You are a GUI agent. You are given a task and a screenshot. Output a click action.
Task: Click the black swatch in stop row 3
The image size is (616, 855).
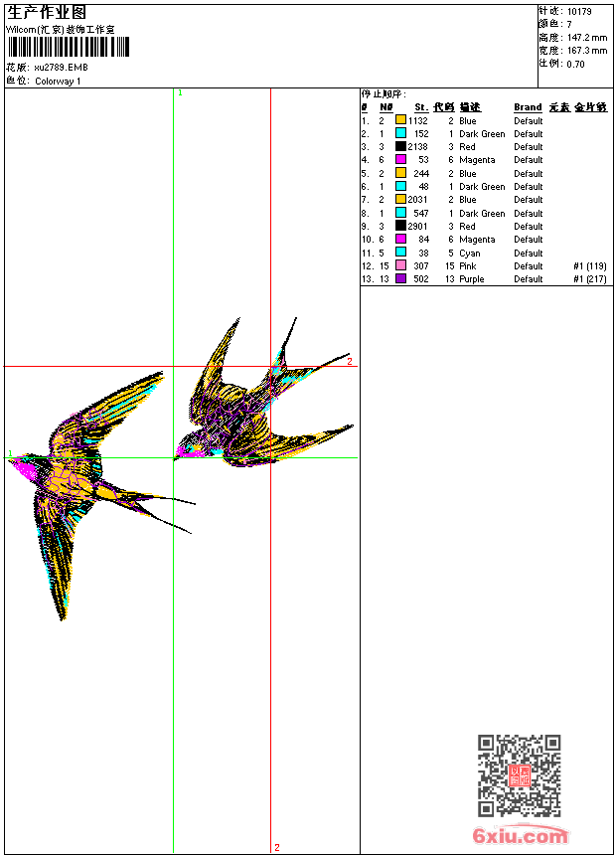pyautogui.click(x=400, y=146)
